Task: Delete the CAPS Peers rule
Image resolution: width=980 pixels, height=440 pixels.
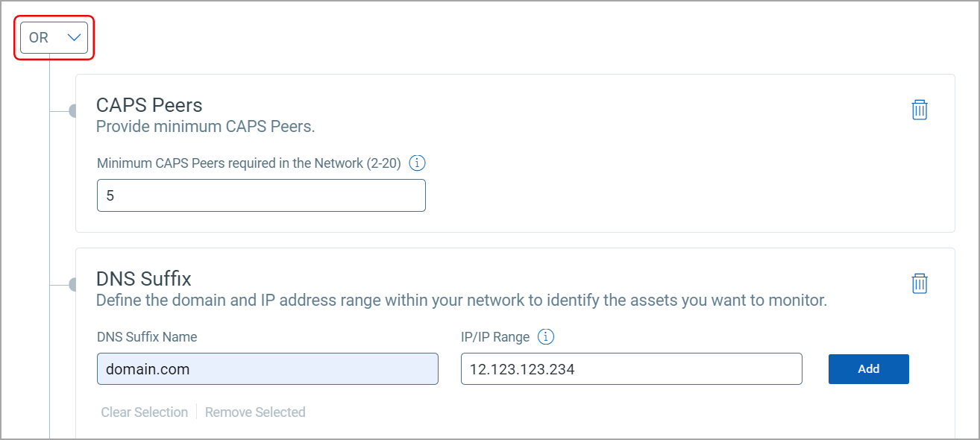Action: tap(920, 110)
